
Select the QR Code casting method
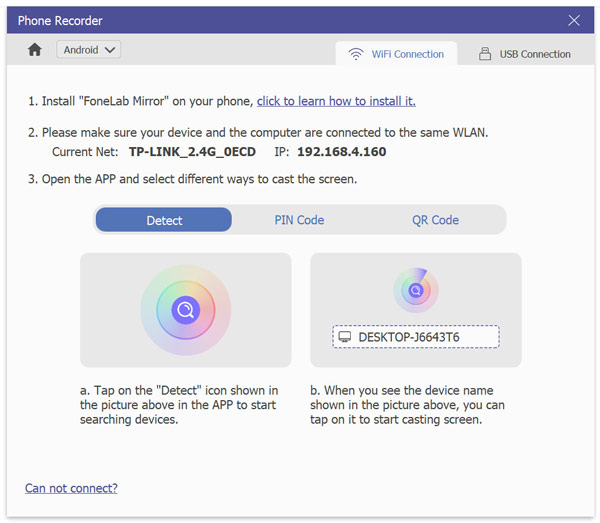click(x=435, y=220)
